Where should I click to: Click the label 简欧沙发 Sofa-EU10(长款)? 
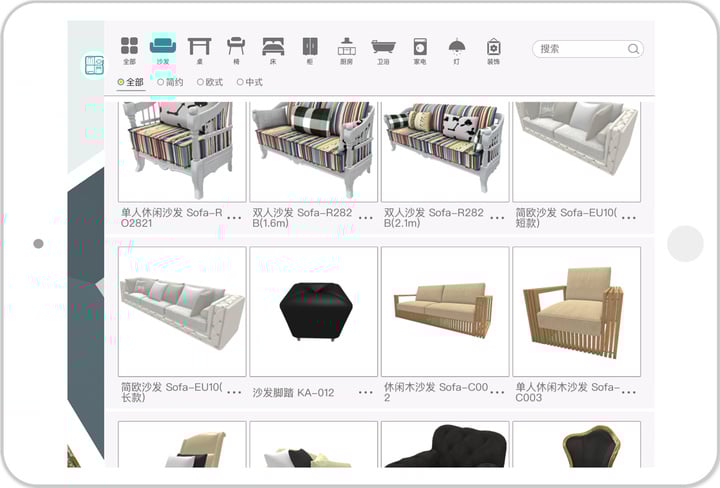[172, 393]
